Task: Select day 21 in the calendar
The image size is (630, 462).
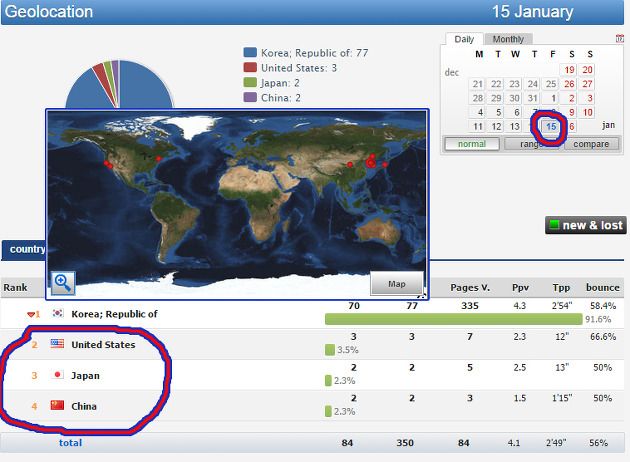Action: (x=478, y=84)
